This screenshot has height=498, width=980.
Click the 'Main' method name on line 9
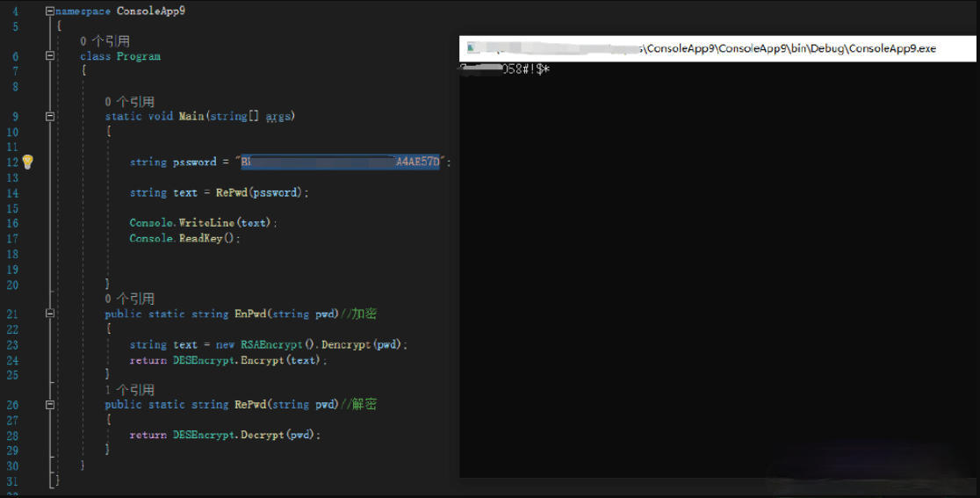191,116
